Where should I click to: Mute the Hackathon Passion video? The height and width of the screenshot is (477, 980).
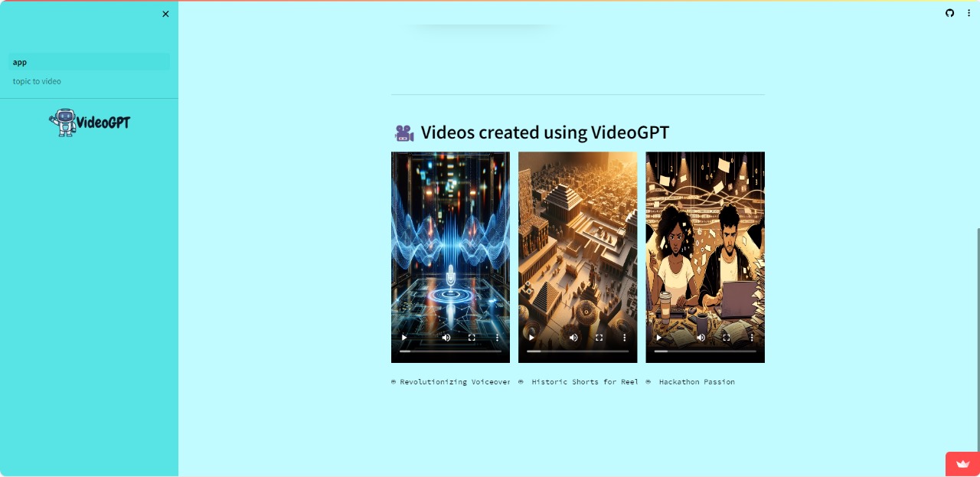(x=701, y=337)
